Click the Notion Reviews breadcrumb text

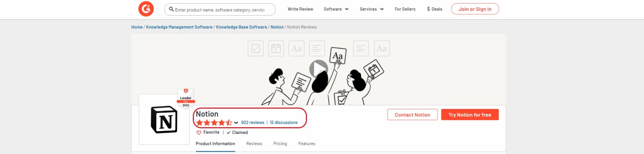point(302,27)
